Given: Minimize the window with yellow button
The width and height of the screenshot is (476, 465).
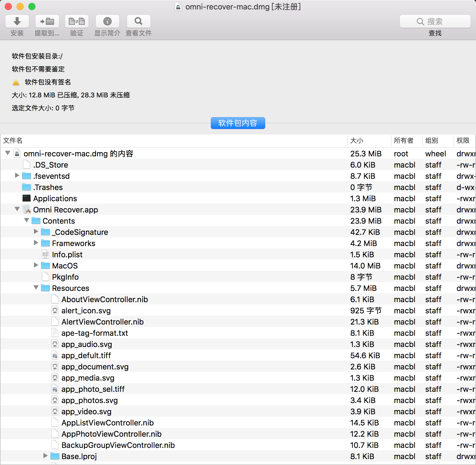Looking at the screenshot, I should (20, 6).
